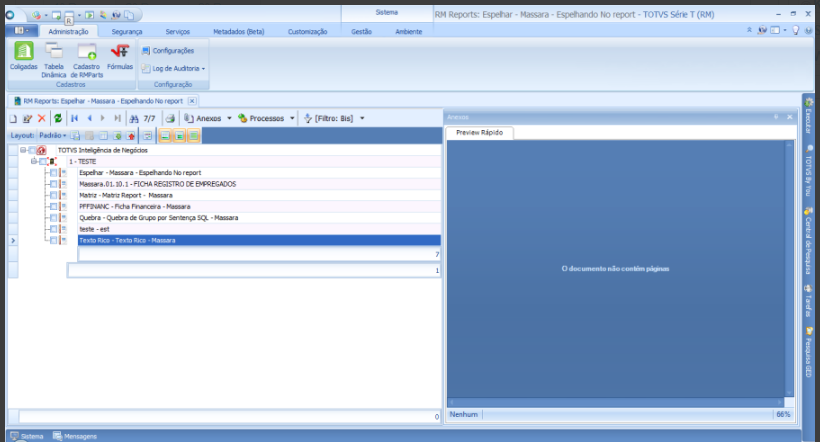Open the Metadados (Beta) tab
This screenshot has height=442, width=820.
(x=238, y=32)
